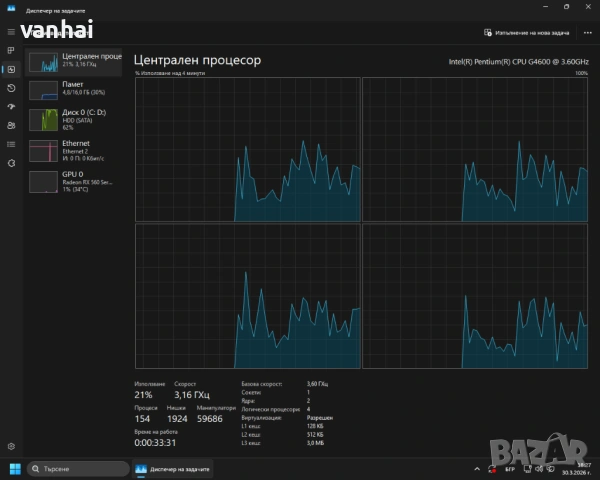This screenshot has height=480, width=600.
Task: Open the hamburger navigation menu
Action: pos(11,31)
